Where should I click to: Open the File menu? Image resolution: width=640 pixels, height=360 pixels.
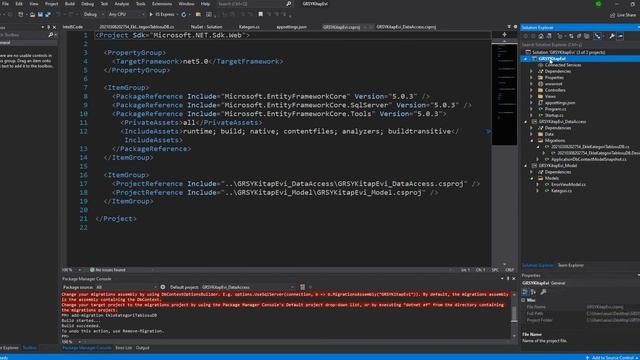pos(6,4)
